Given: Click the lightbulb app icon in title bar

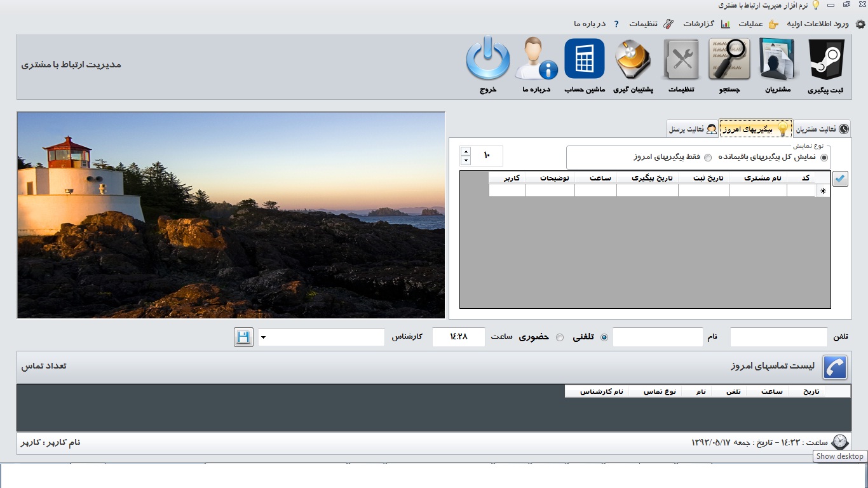Looking at the screenshot, I should [x=816, y=5].
